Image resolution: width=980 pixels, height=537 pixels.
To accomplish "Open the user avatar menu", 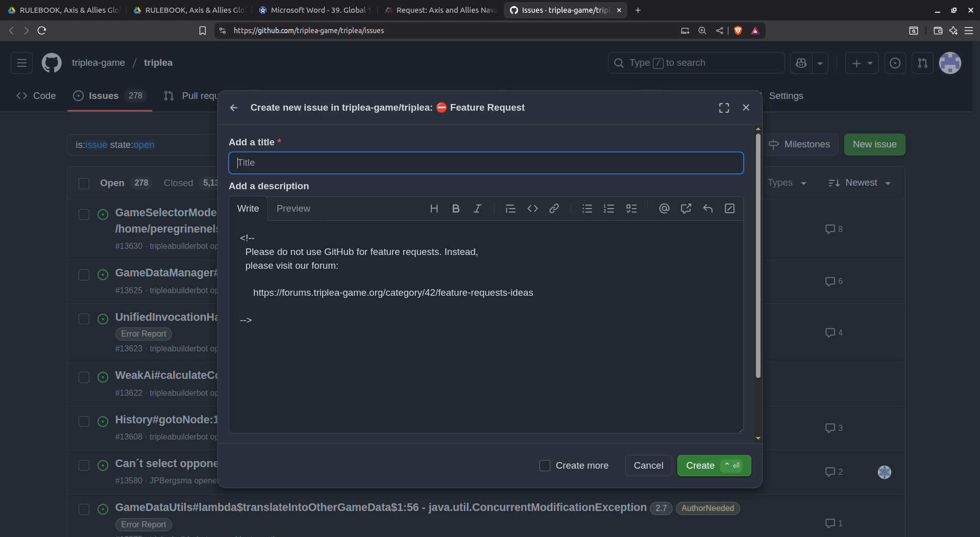I will pyautogui.click(x=950, y=63).
